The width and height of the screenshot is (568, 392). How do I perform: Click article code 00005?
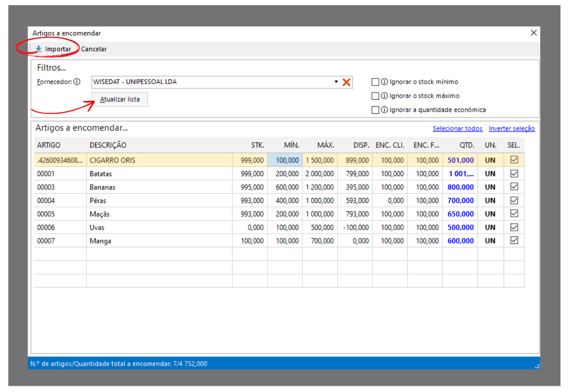pyautogui.click(x=46, y=214)
